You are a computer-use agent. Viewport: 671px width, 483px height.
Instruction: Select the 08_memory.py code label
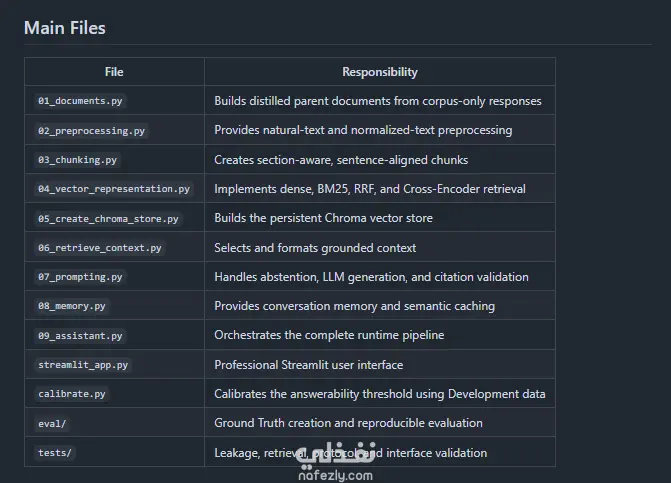(x=71, y=306)
